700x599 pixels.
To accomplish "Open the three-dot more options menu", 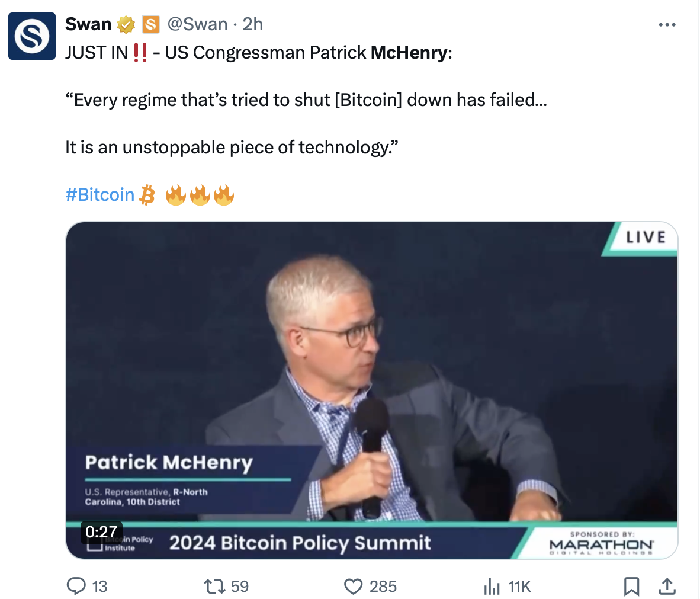I will click(667, 24).
